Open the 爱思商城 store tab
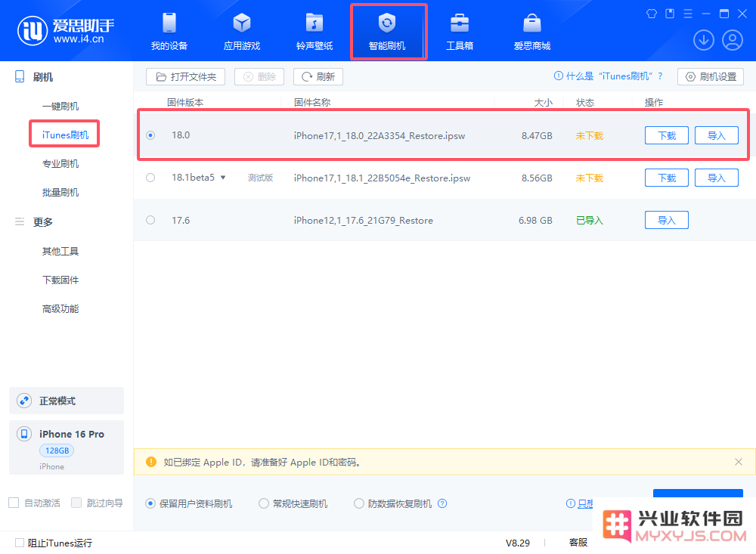 point(532,32)
